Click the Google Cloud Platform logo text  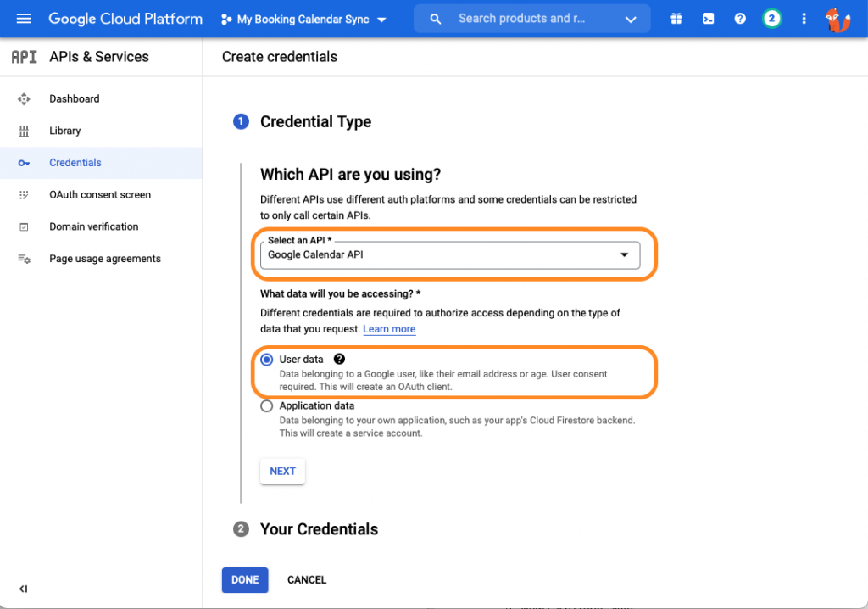[x=125, y=19]
